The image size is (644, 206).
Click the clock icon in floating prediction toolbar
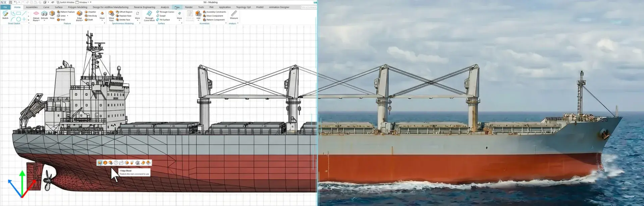click(116, 163)
